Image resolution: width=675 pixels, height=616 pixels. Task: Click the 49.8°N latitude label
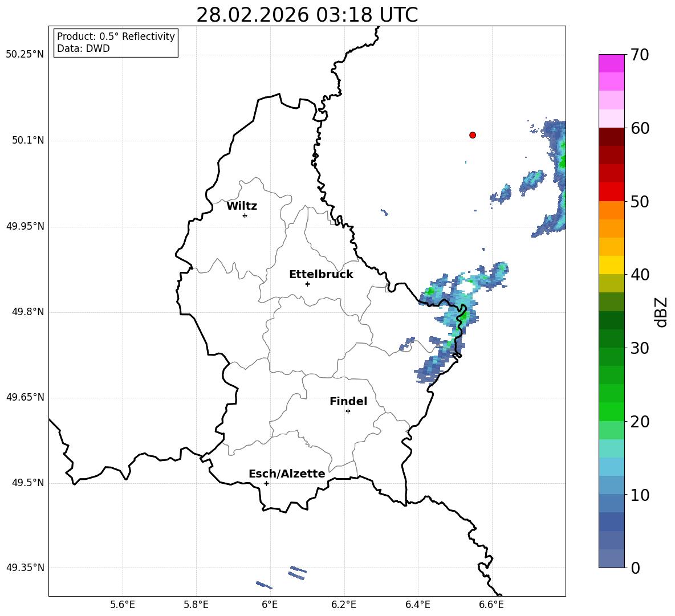click(x=28, y=312)
